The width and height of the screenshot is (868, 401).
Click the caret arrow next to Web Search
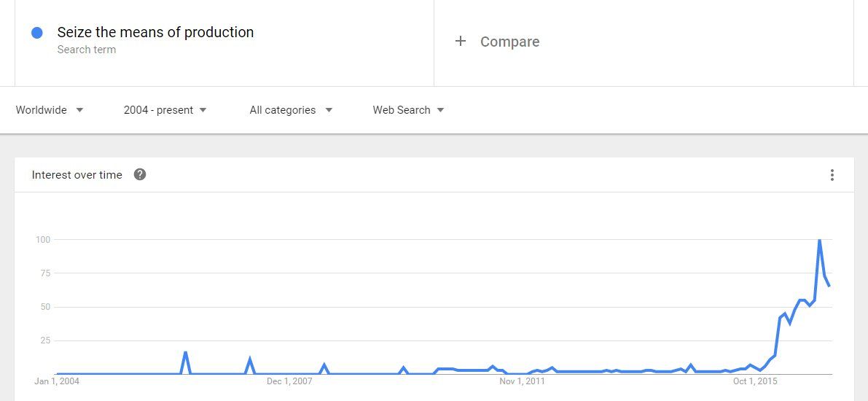click(x=440, y=110)
